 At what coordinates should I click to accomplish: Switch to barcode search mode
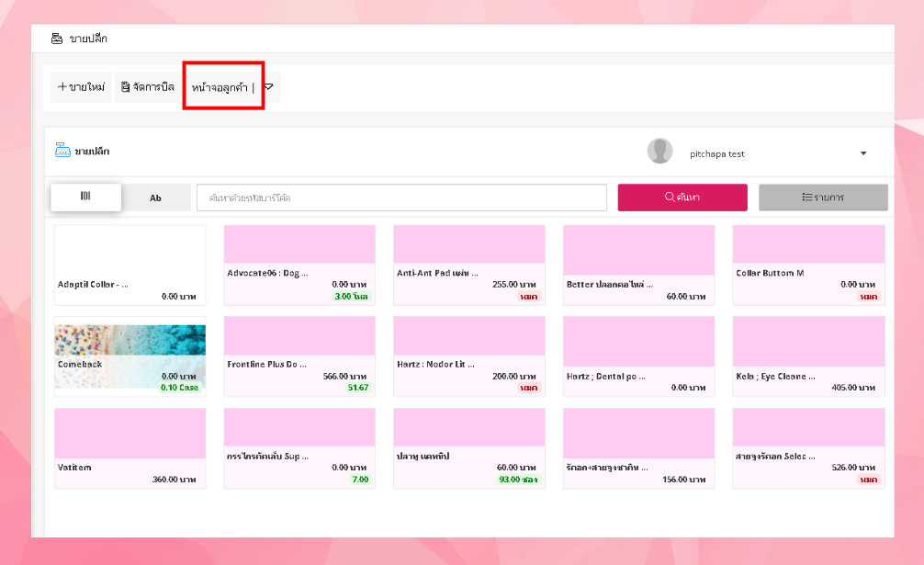(86, 197)
